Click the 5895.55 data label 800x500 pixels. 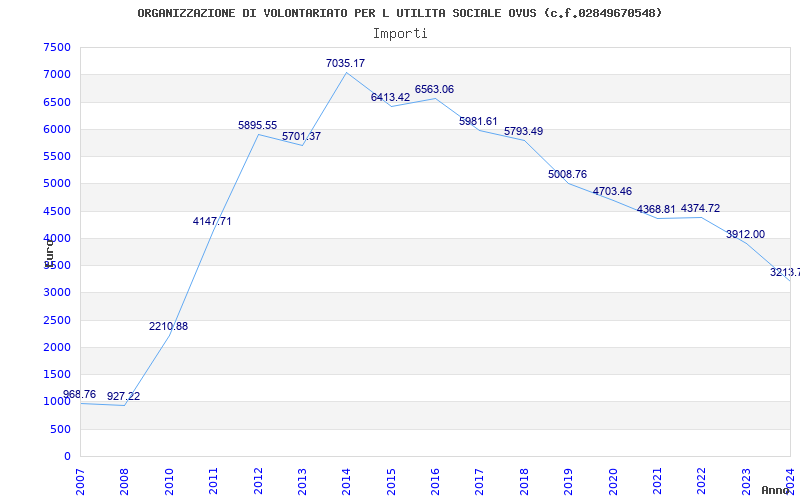[258, 126]
